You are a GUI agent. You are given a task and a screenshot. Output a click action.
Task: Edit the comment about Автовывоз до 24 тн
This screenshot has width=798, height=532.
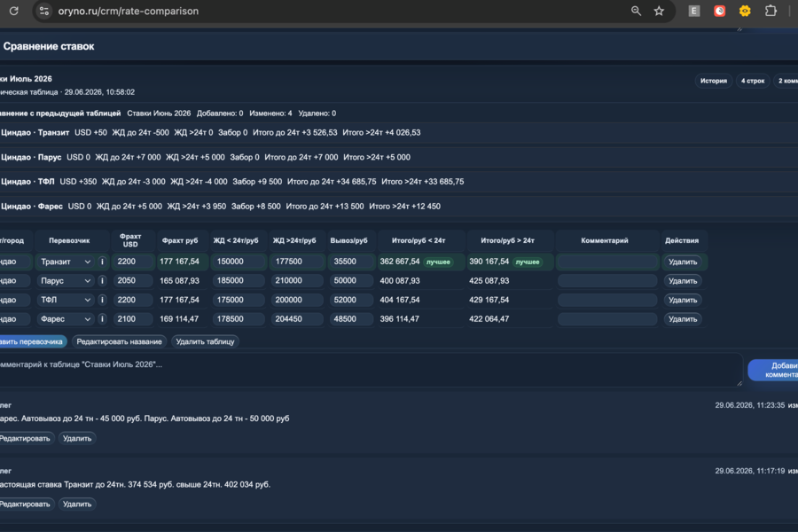click(25, 438)
